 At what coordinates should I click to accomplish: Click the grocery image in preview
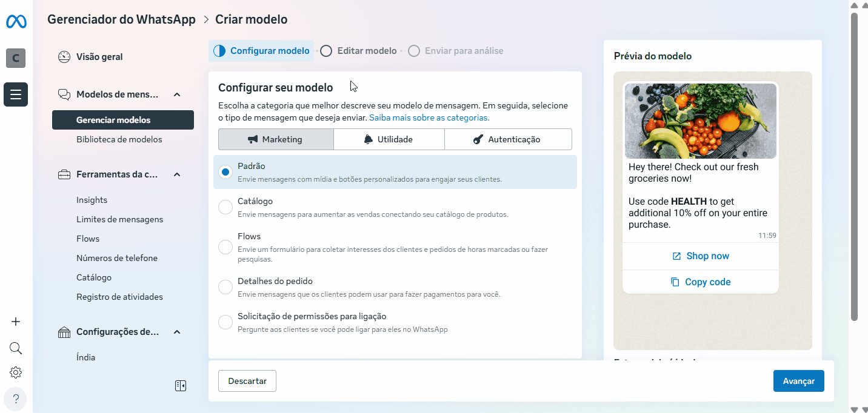point(700,121)
